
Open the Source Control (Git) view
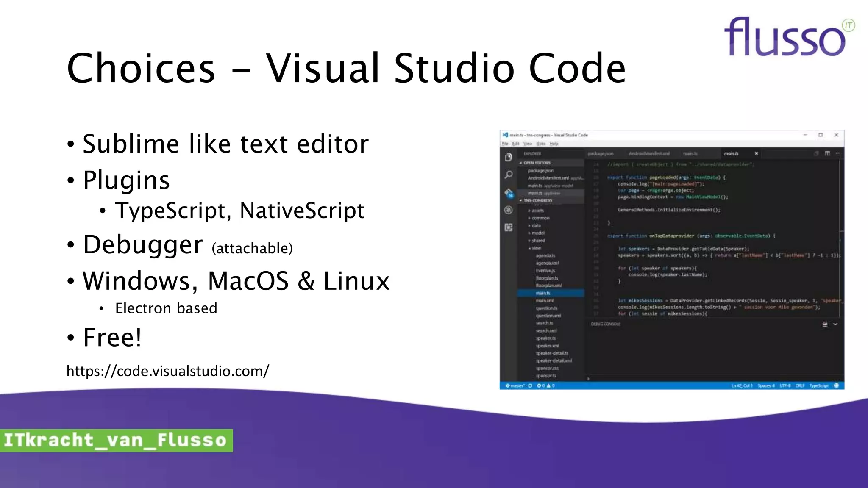509,193
